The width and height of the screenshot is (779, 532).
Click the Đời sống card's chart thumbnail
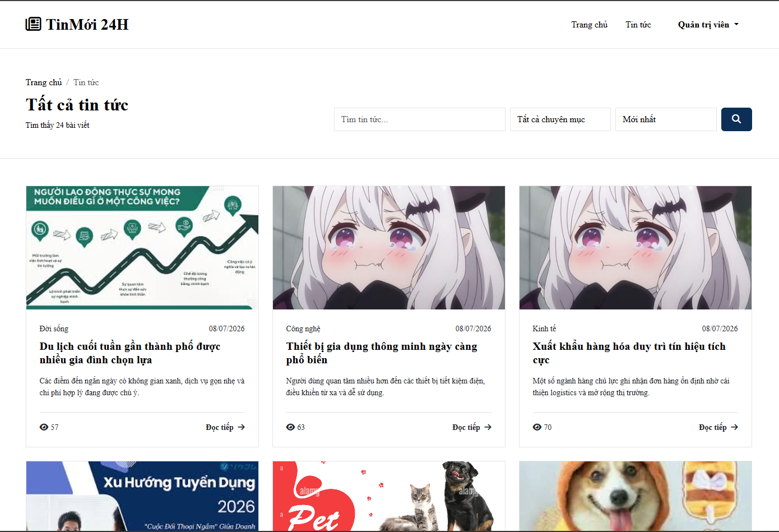[142, 248]
